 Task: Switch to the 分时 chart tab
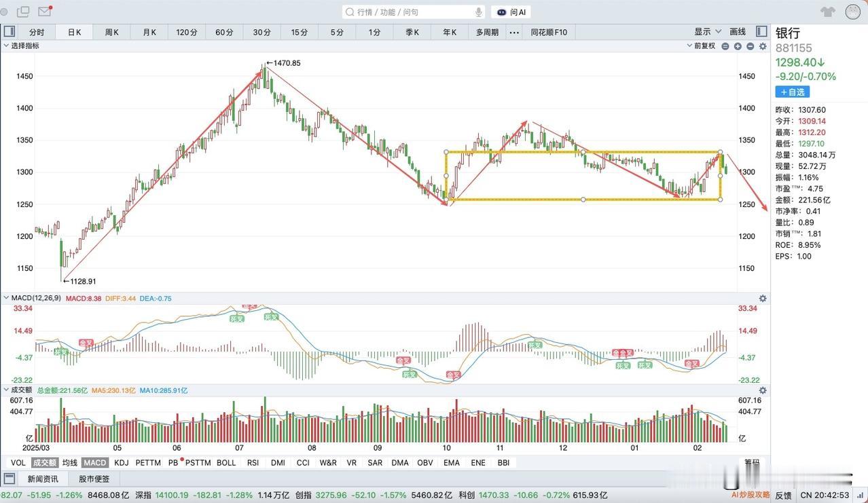(36, 32)
